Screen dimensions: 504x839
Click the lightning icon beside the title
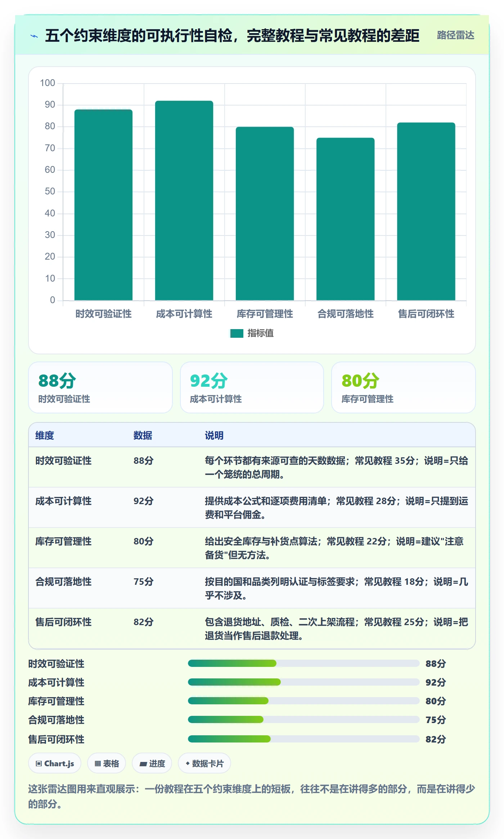(x=34, y=36)
